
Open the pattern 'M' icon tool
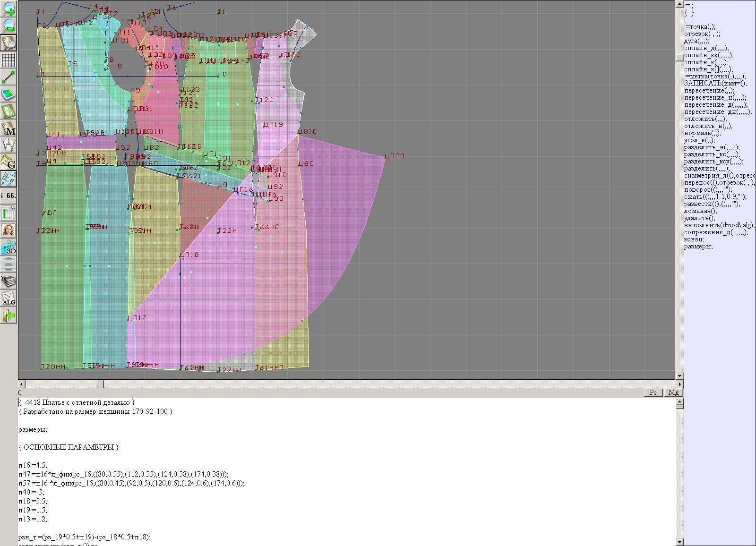click(x=9, y=128)
